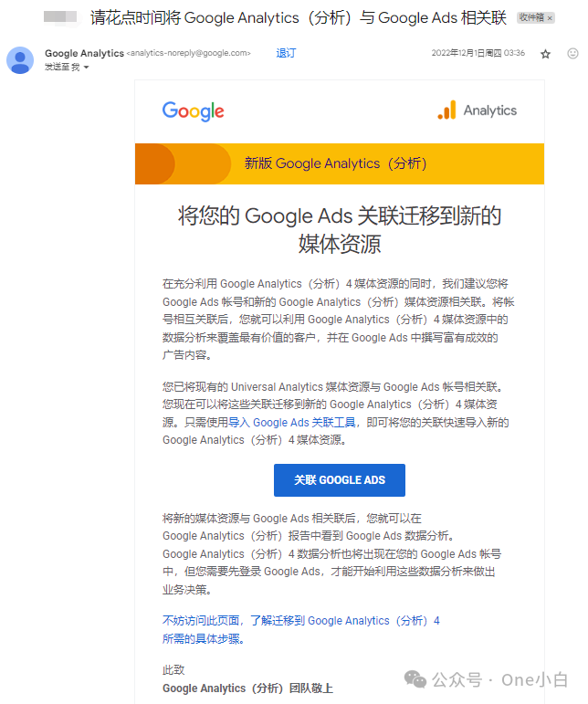Click the 所需的具体步骤 link text

[x=203, y=639]
